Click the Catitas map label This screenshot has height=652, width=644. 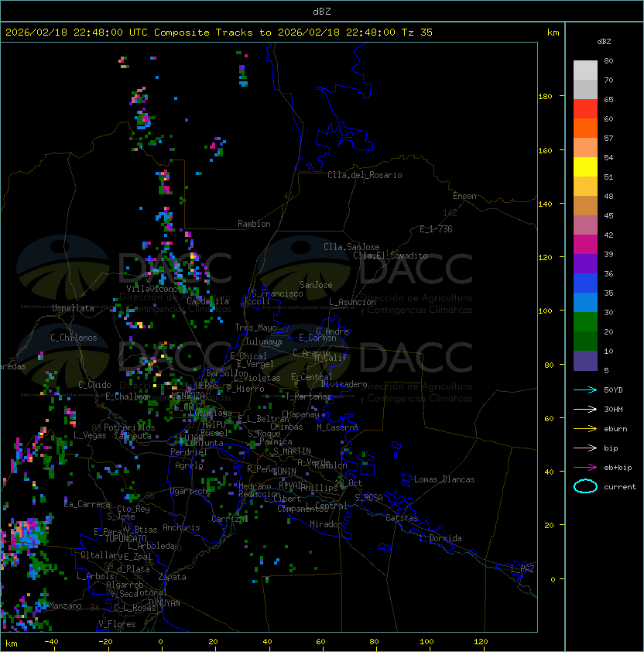coord(402,518)
